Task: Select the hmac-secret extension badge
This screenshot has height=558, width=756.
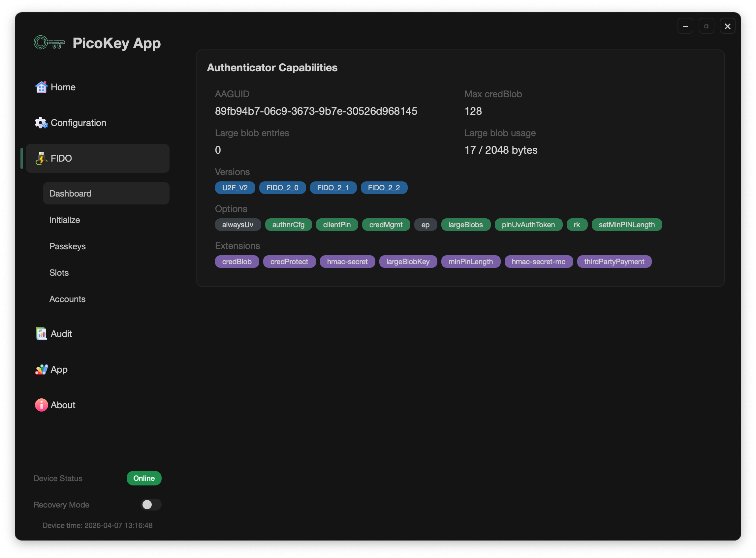Action: click(347, 261)
